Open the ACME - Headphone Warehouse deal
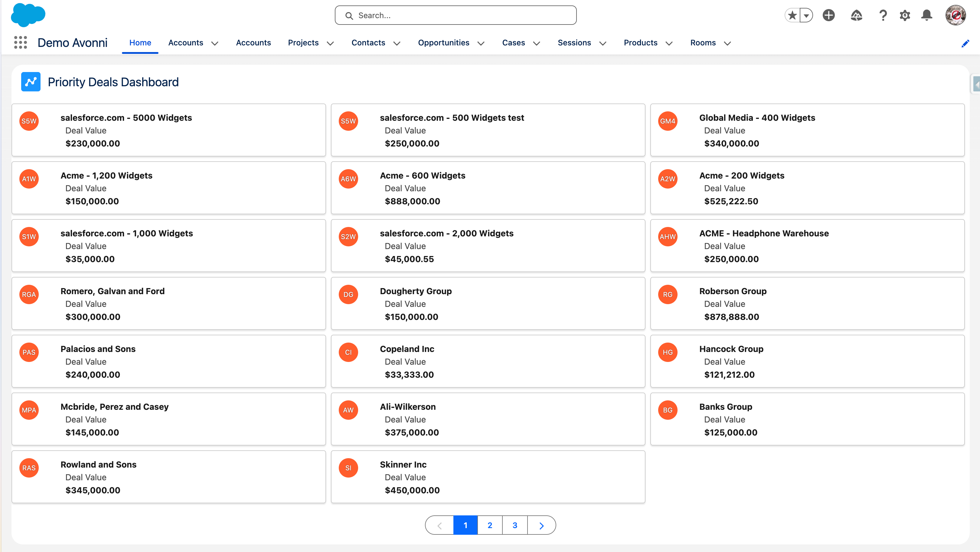980x552 pixels. coord(764,233)
